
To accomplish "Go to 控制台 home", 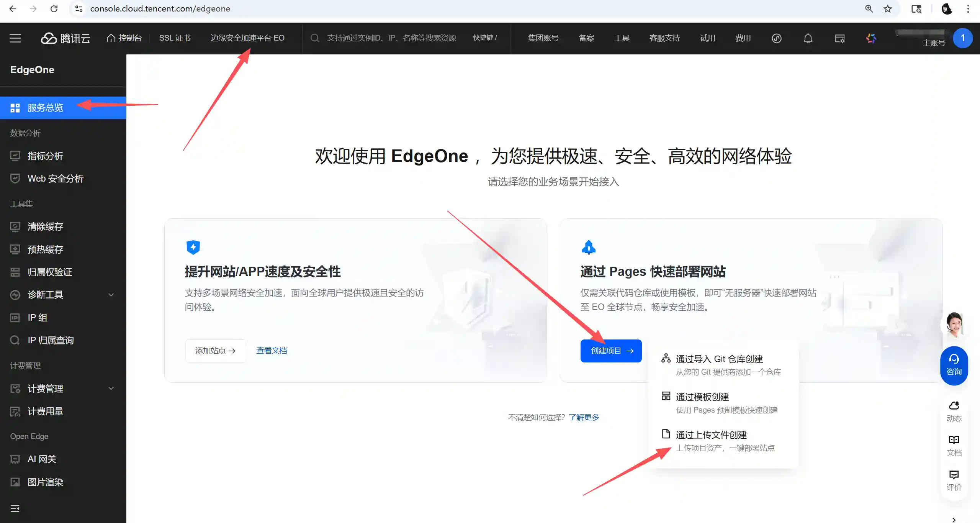I will (x=124, y=38).
